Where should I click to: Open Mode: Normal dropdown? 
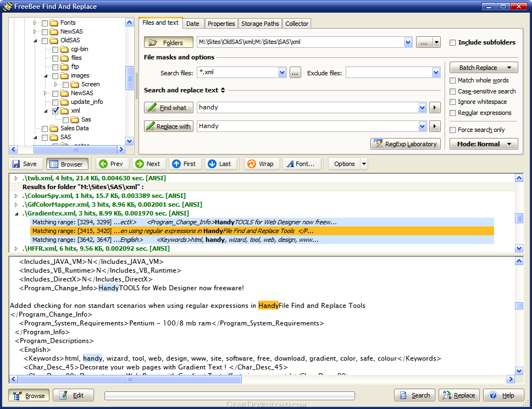[x=484, y=144]
